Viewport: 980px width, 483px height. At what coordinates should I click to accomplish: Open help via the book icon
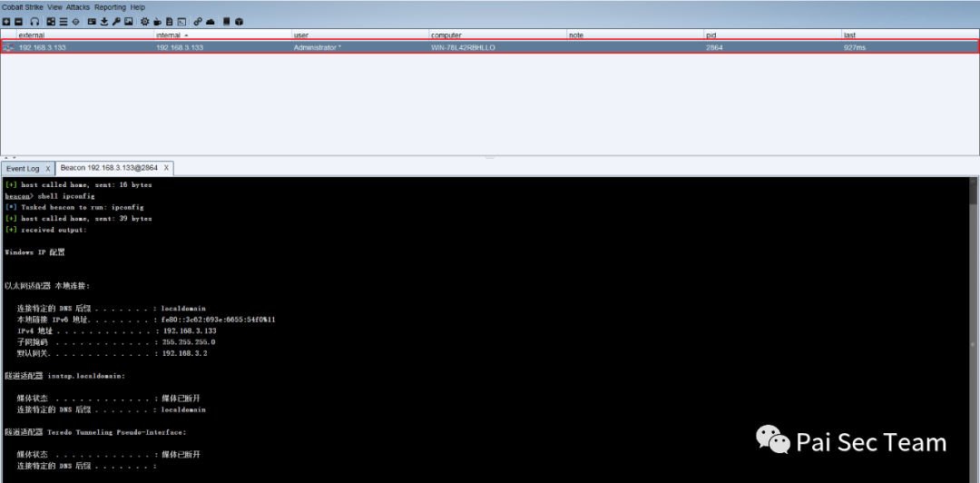226,21
